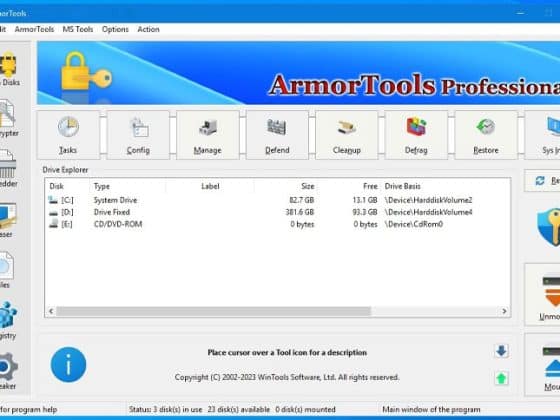Click the \Device\CdRom0 drive basis text
This screenshot has height=420, width=560.
click(414, 224)
